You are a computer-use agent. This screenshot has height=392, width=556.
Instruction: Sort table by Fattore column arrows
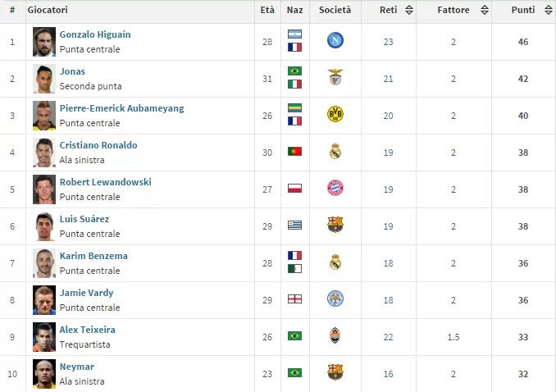coord(484,11)
